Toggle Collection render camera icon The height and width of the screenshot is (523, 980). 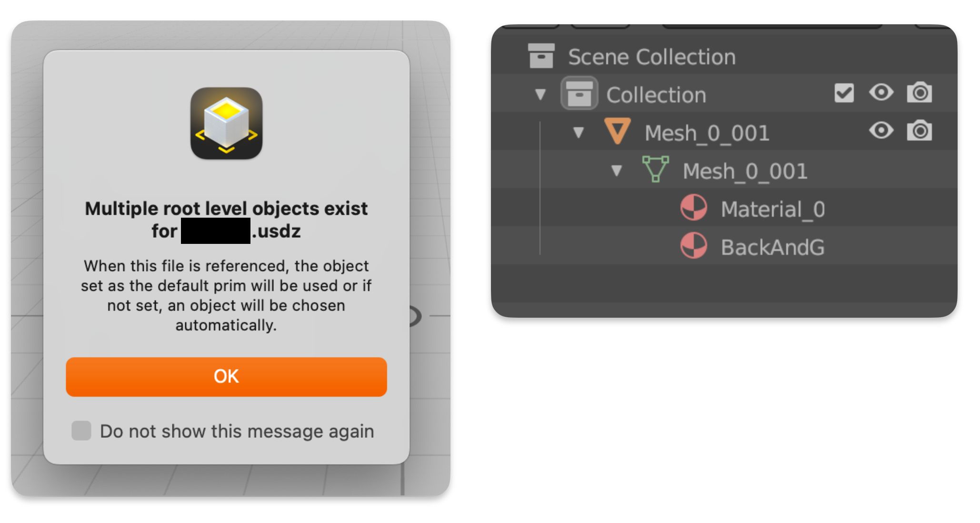pyautogui.click(x=920, y=92)
